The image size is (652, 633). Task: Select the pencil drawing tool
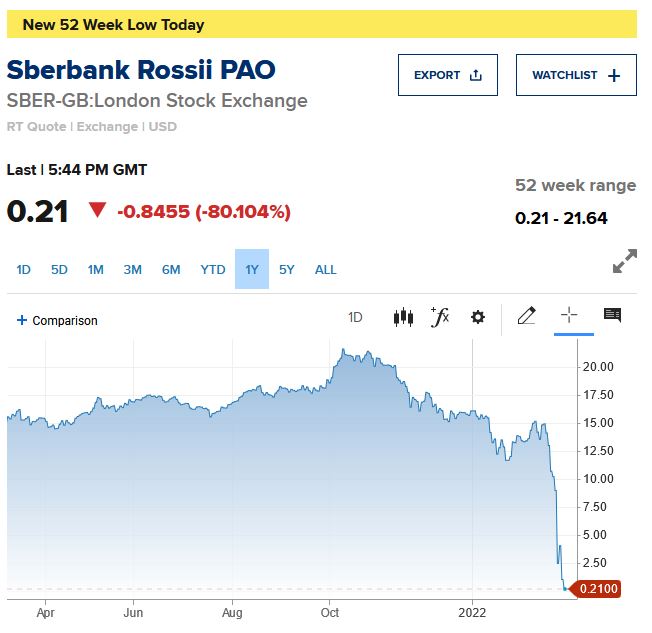point(527,317)
